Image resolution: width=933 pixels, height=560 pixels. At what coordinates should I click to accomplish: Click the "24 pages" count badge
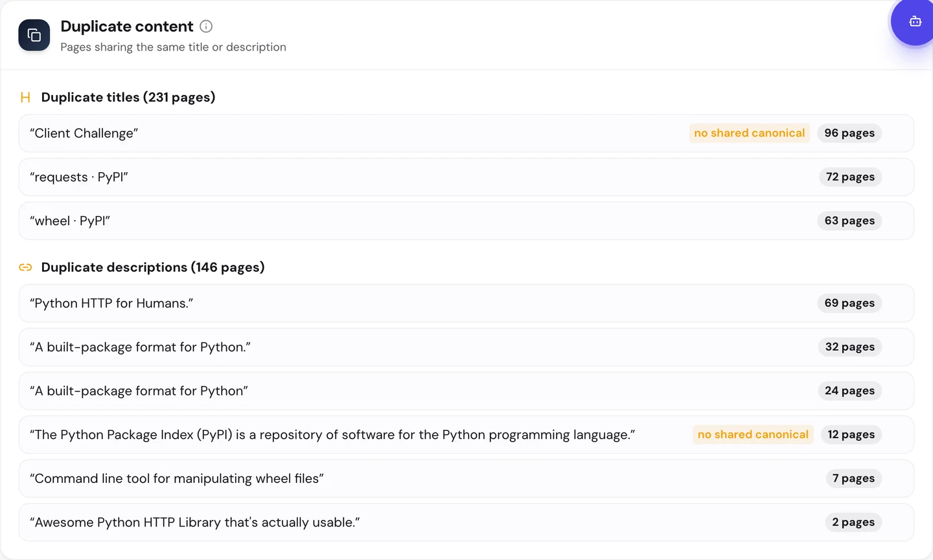(x=850, y=391)
